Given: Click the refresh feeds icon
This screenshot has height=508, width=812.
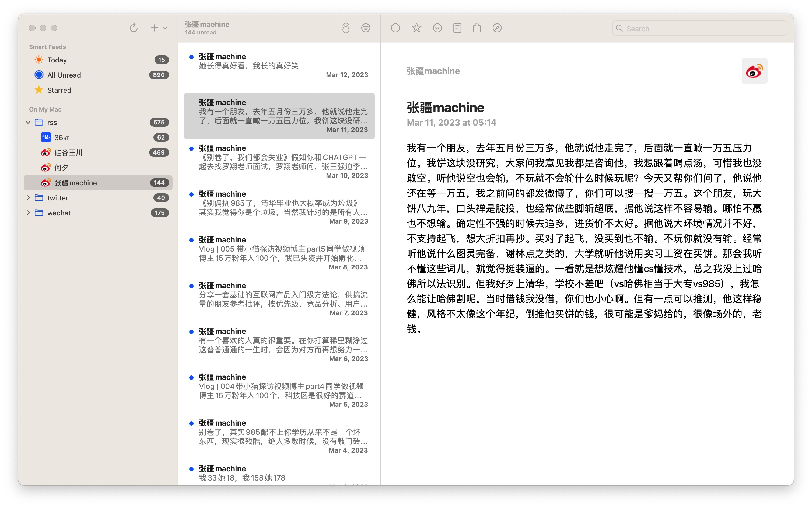Looking at the screenshot, I should (x=133, y=28).
